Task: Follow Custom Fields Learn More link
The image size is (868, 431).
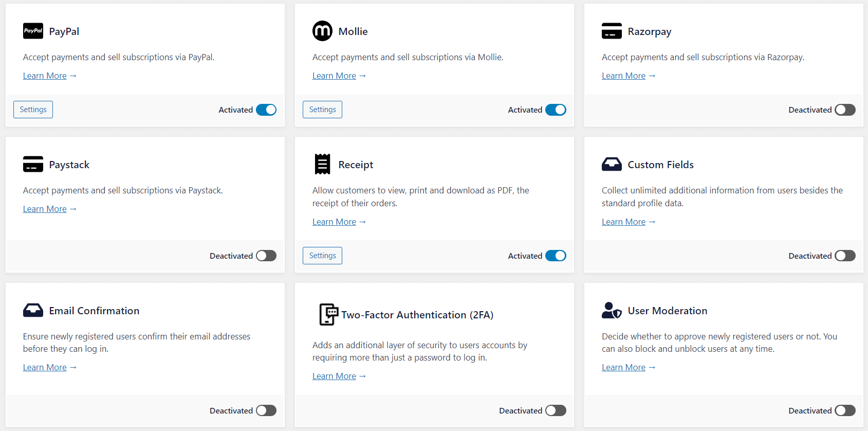Action: [x=623, y=222]
